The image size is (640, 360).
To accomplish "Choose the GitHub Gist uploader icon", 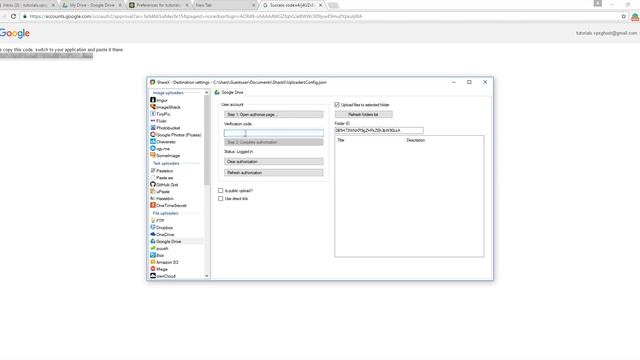I will [153, 184].
